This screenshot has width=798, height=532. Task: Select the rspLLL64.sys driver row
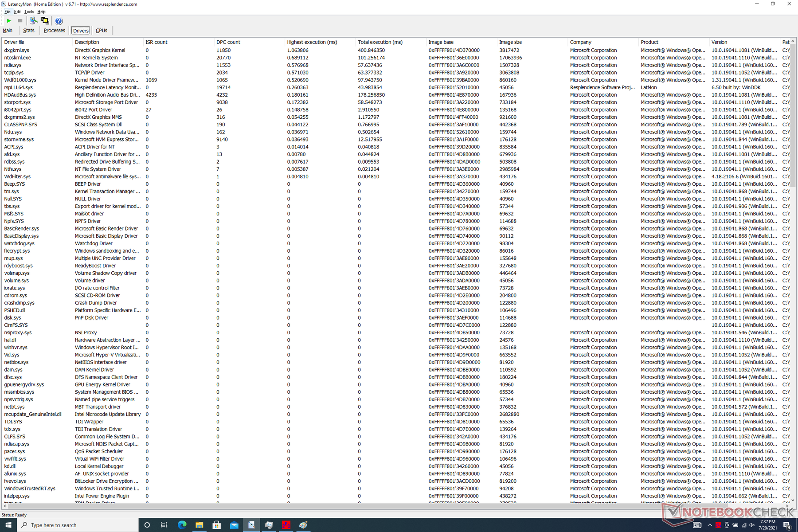395,87
